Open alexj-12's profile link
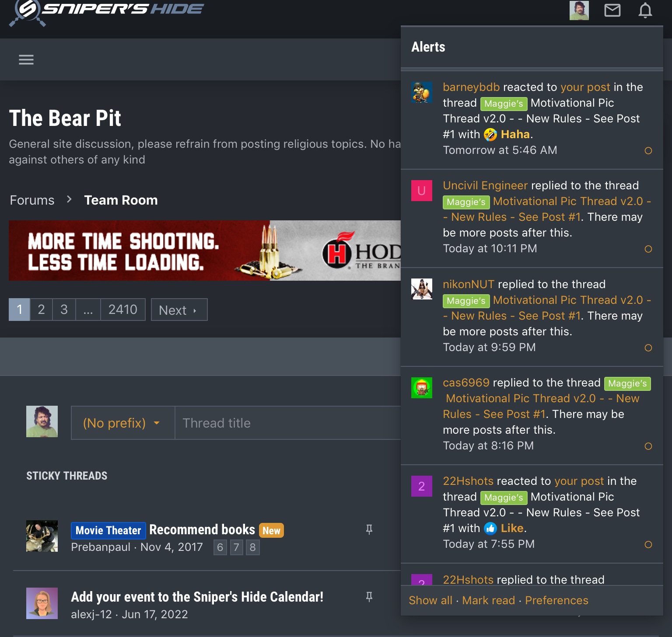 click(91, 614)
